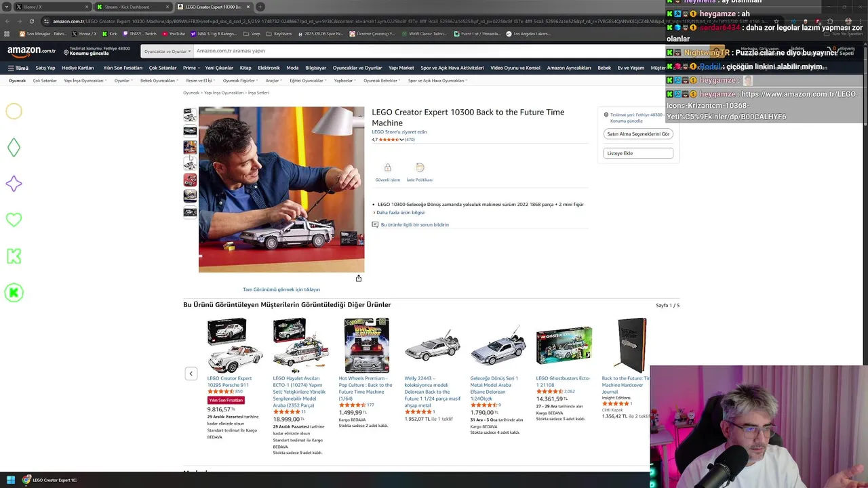Click the Windows Start button
868x488 pixels.
click(11, 480)
